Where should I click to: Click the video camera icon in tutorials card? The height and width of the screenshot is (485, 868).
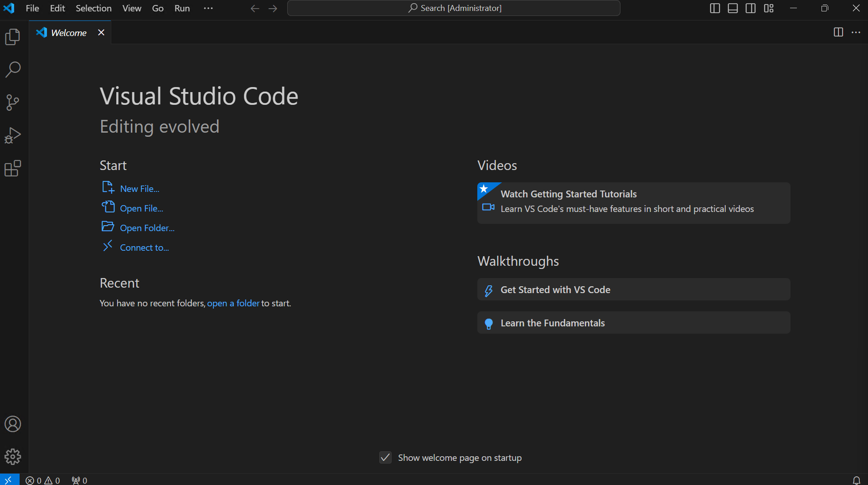[x=488, y=207]
